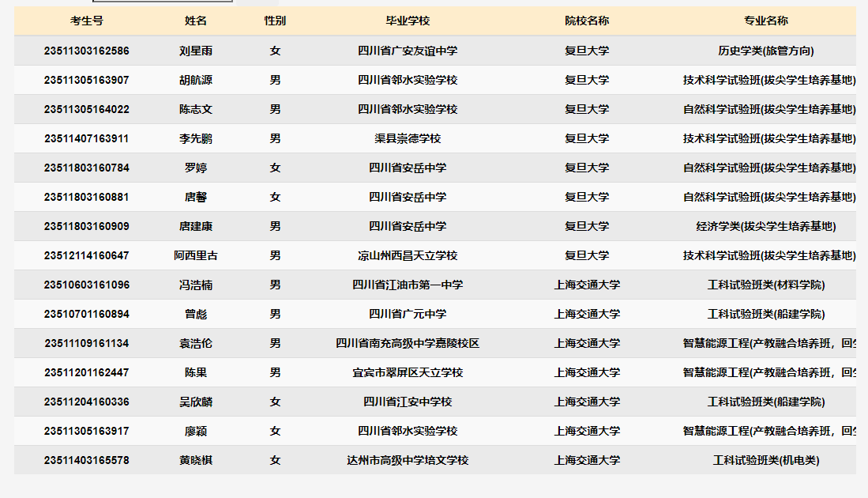Click 四川省江安中学校 school cell
This screenshot has width=868, height=498.
pyautogui.click(x=408, y=402)
